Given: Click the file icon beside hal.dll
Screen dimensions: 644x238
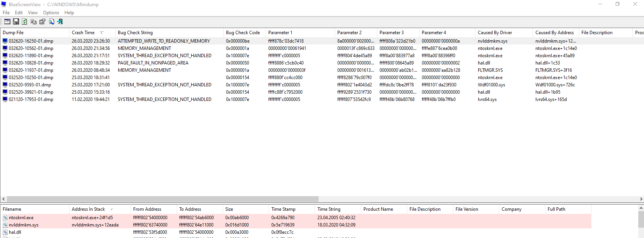Looking at the screenshot, I should click(5, 232).
